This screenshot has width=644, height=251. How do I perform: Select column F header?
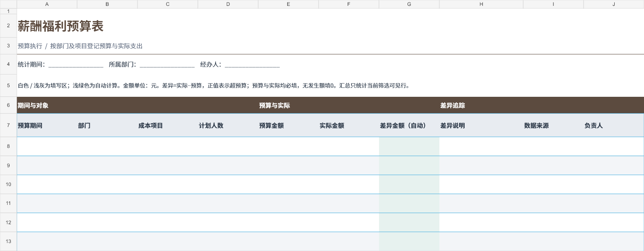point(349,4)
